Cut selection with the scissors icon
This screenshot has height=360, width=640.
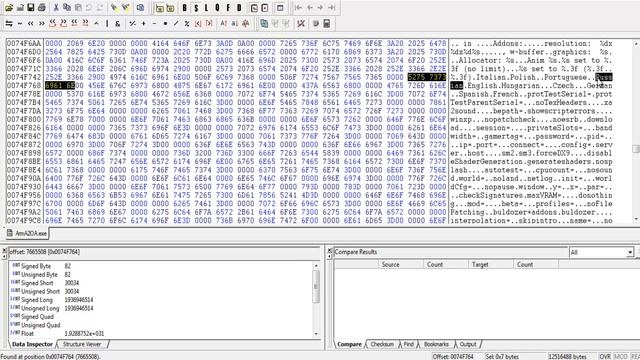click(56, 8)
